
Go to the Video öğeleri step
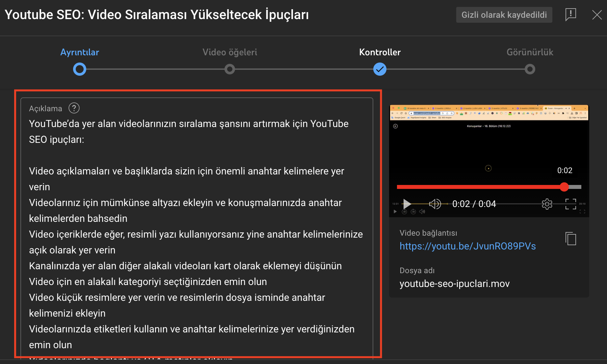230,52
